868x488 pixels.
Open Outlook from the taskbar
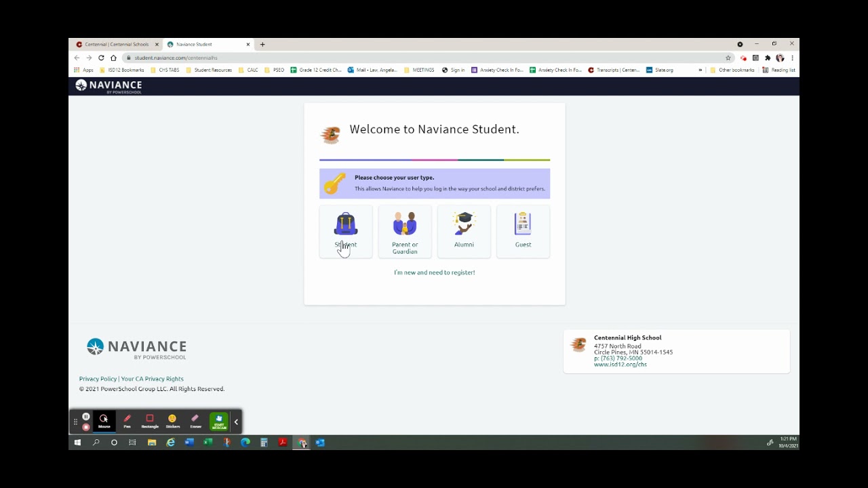pyautogui.click(x=320, y=443)
